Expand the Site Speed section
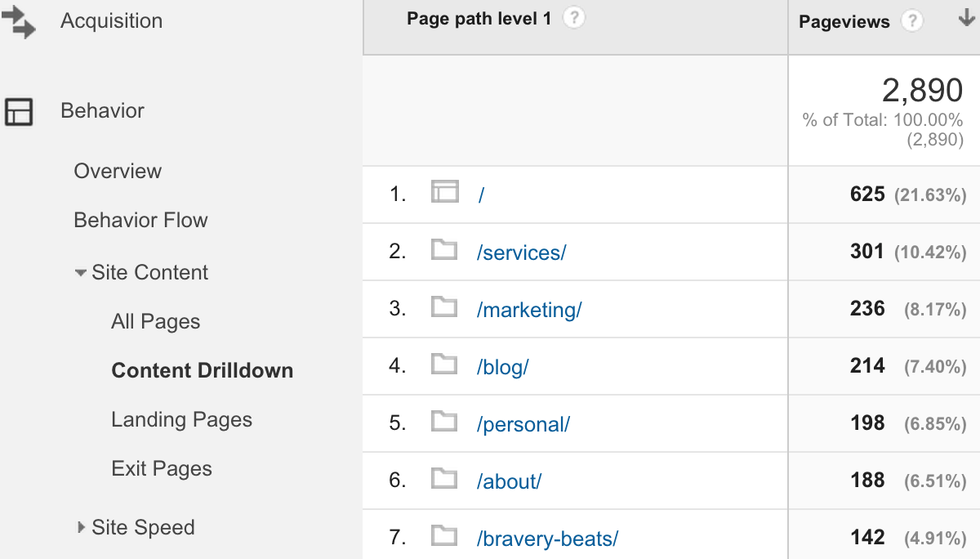Viewport: 980px width, 559px height. click(79, 528)
